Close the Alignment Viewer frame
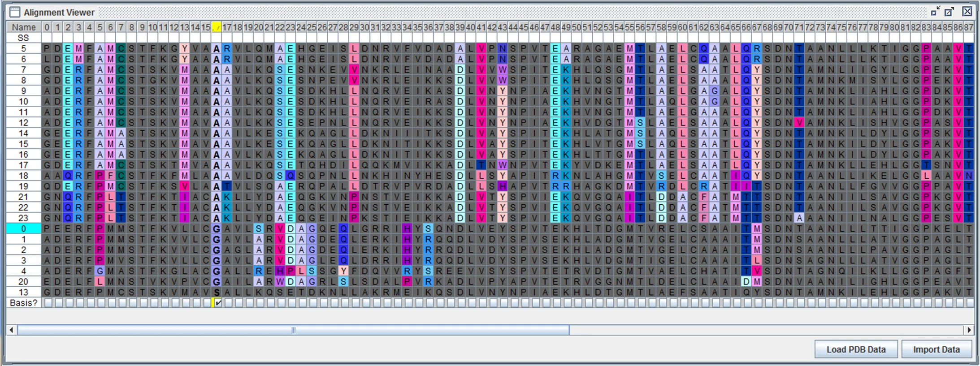980x366 pixels. [967, 12]
